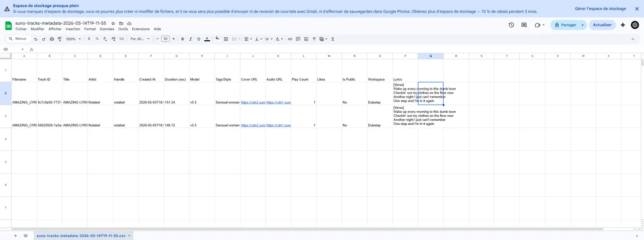Open the functions sigma icon

coord(333,39)
